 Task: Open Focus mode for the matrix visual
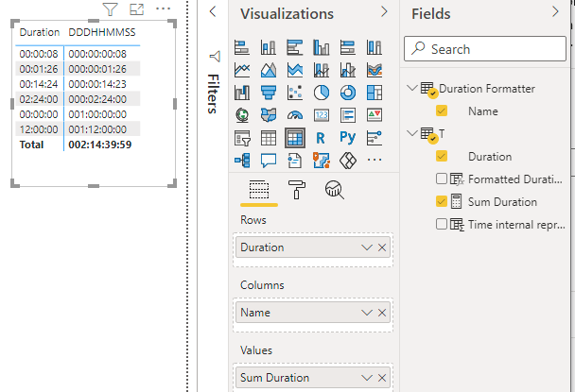[136, 9]
